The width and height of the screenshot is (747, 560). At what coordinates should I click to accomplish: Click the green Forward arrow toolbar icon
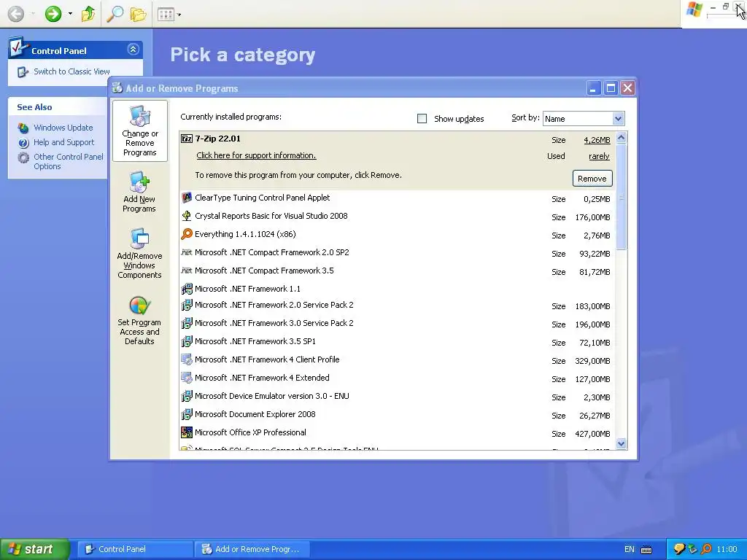(x=53, y=14)
